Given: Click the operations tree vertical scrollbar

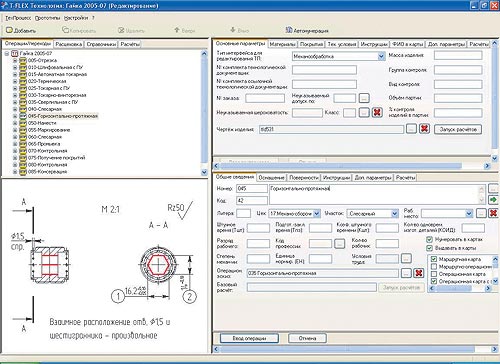Looking at the screenshot, I should pos(204,113).
